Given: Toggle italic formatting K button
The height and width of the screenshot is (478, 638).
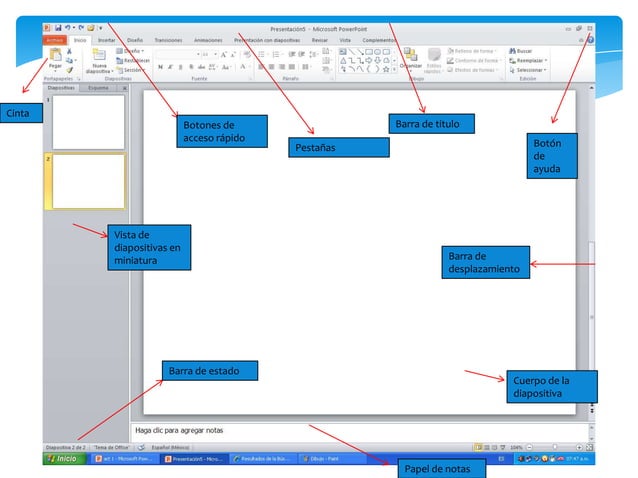Looking at the screenshot, I should pyautogui.click(x=169, y=68).
